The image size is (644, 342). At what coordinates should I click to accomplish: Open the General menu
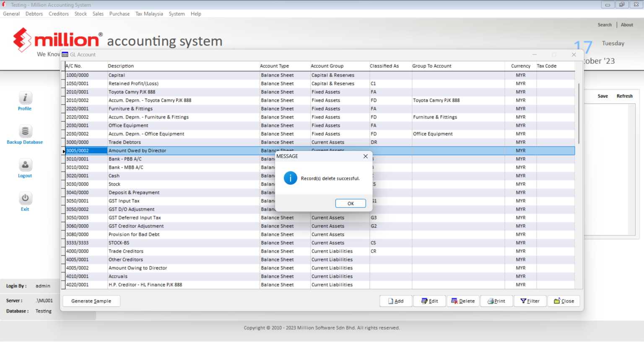11,14
